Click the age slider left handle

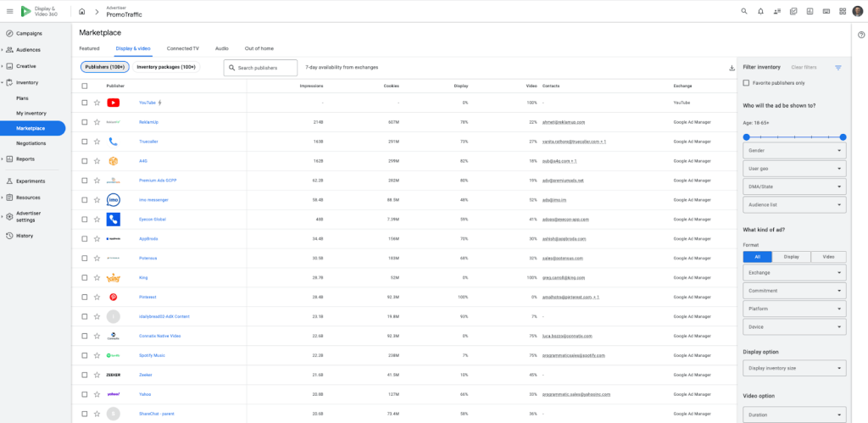(x=746, y=136)
